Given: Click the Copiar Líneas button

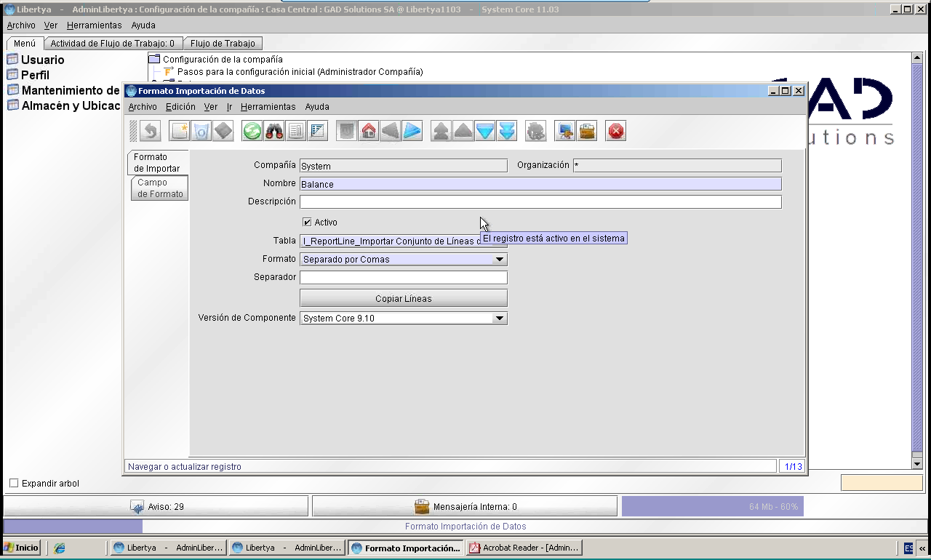Looking at the screenshot, I should pyautogui.click(x=404, y=298).
